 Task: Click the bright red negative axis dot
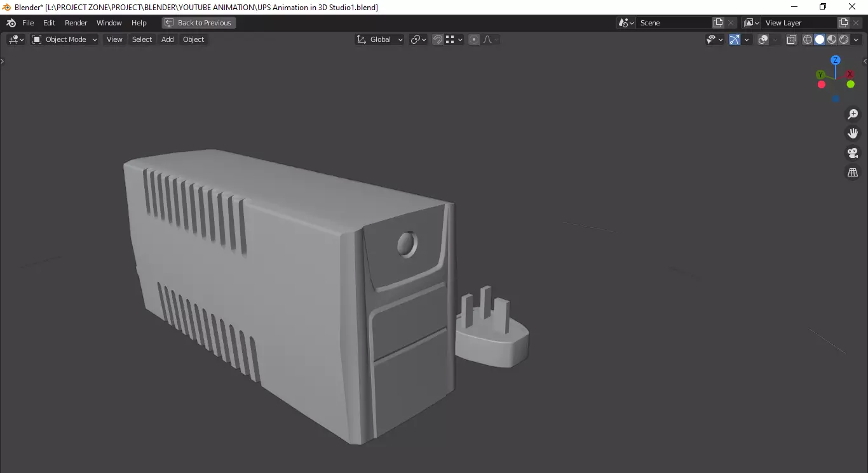(822, 84)
